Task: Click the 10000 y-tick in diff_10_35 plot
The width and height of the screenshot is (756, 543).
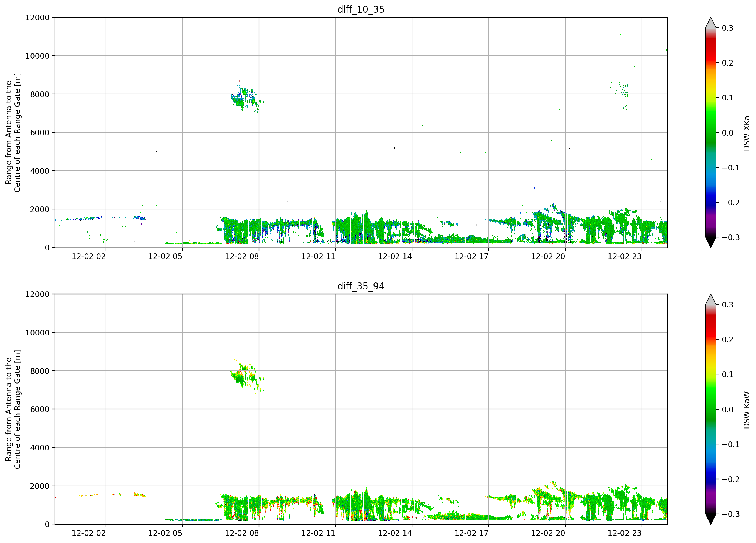Action: click(37, 56)
